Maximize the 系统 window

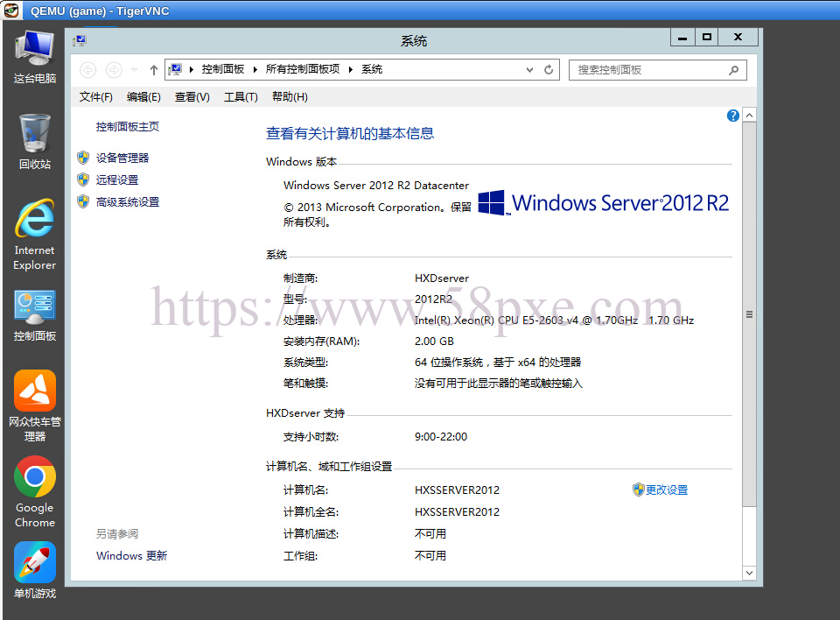point(707,38)
